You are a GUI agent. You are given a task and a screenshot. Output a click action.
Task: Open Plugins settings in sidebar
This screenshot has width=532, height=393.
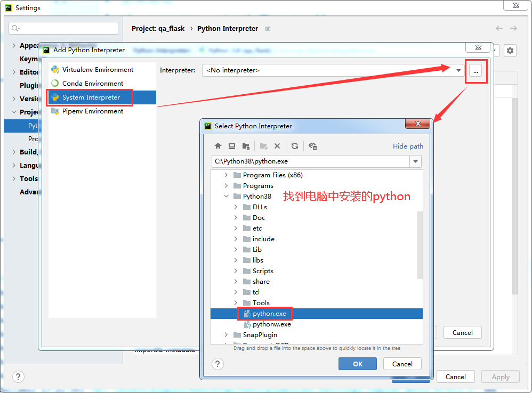pos(28,85)
